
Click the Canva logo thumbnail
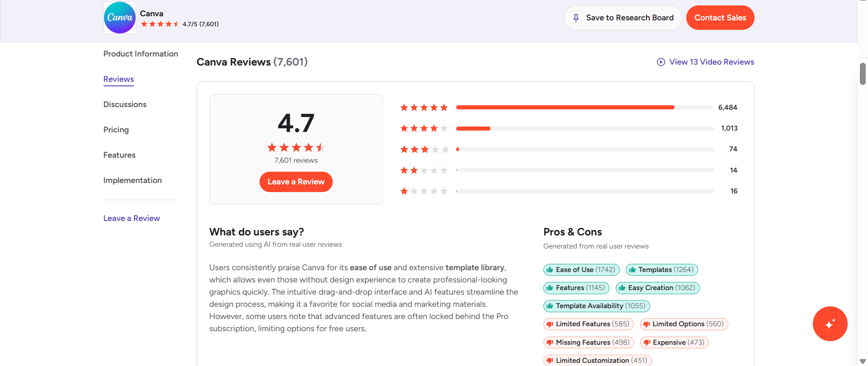click(x=120, y=18)
